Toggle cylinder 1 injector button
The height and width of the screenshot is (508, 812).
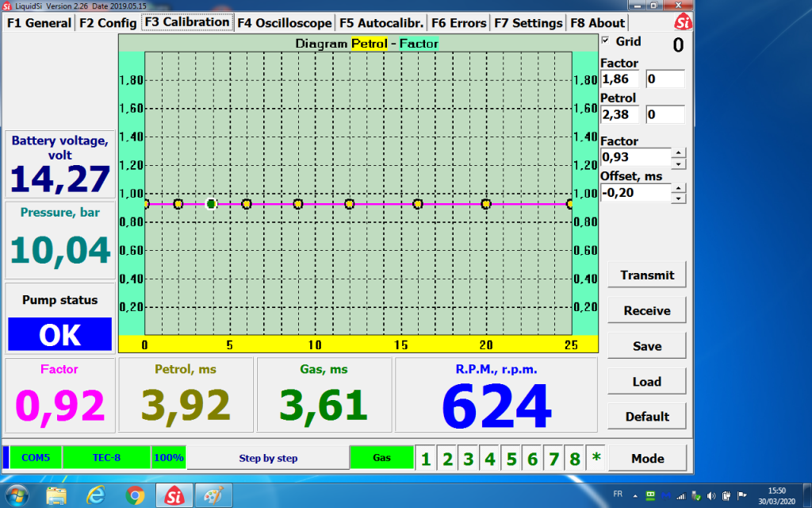click(x=426, y=458)
